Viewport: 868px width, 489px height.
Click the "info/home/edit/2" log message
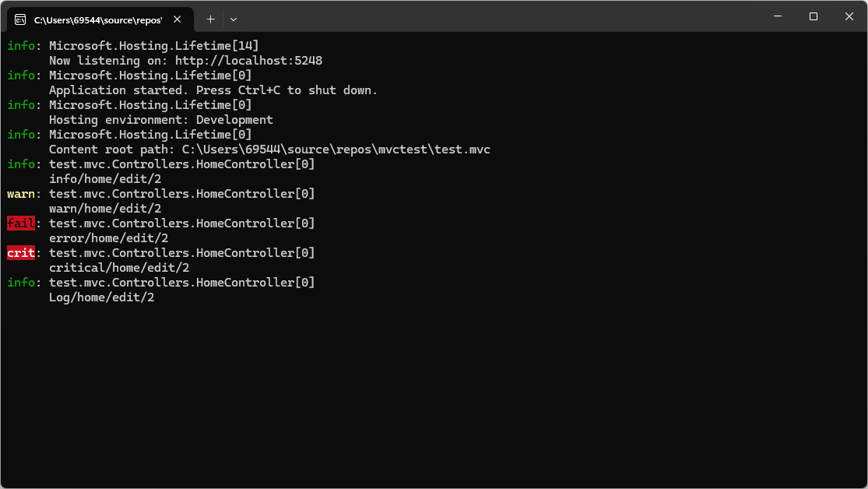(105, 179)
